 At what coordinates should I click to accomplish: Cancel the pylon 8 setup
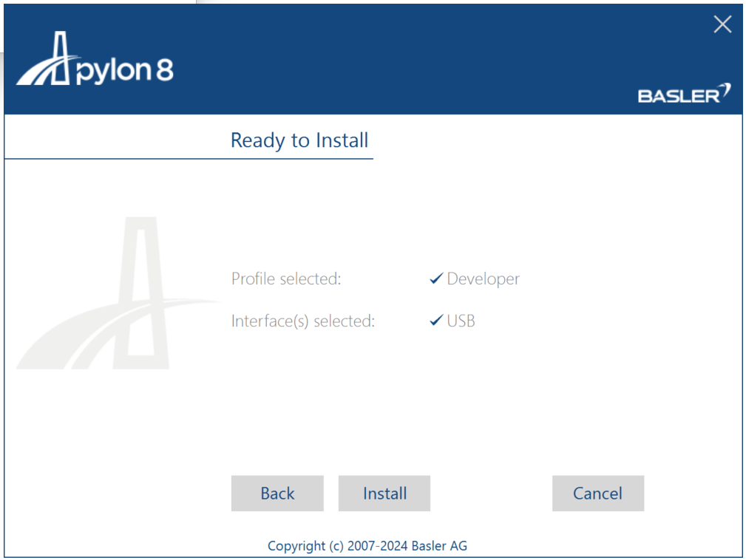coord(597,494)
